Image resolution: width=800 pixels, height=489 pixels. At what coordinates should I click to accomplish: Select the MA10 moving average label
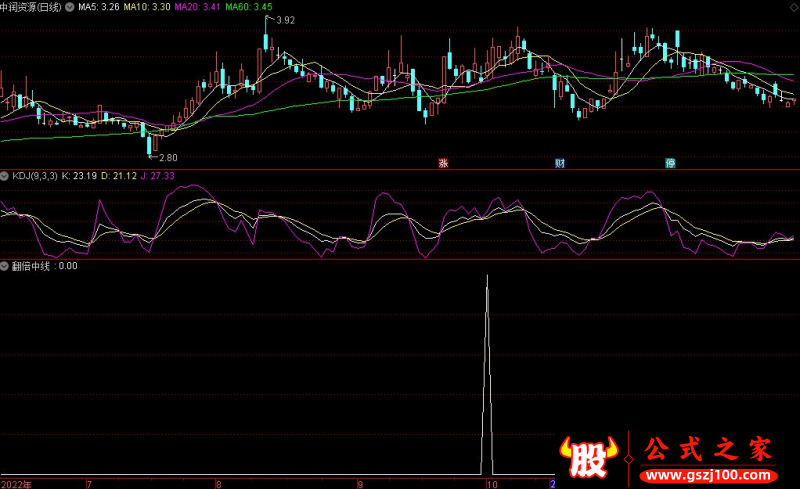point(147,6)
